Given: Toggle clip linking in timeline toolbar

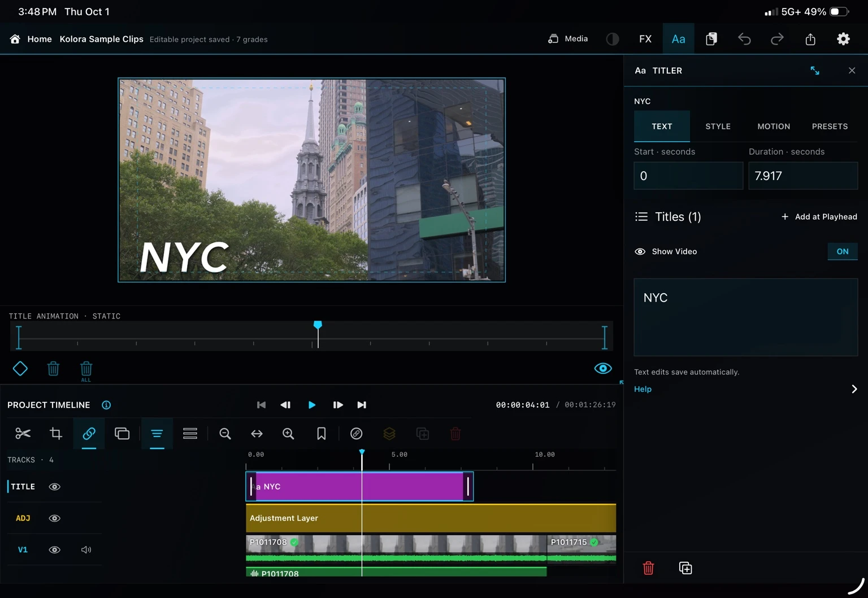Looking at the screenshot, I should tap(89, 434).
